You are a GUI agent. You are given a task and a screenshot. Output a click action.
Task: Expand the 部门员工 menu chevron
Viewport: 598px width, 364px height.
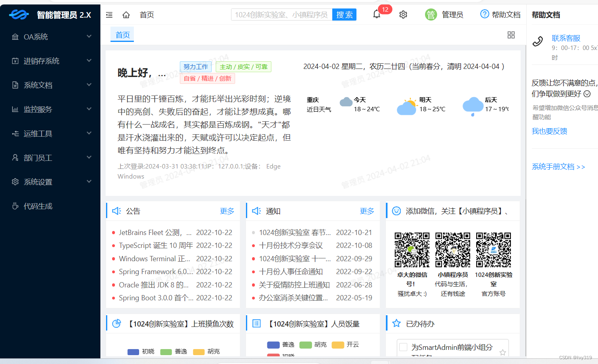[x=89, y=157]
